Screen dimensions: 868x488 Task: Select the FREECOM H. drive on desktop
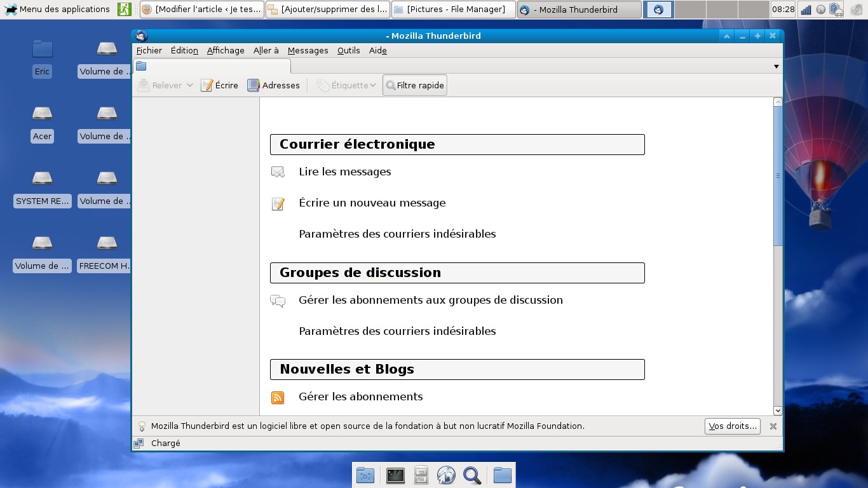click(105, 253)
